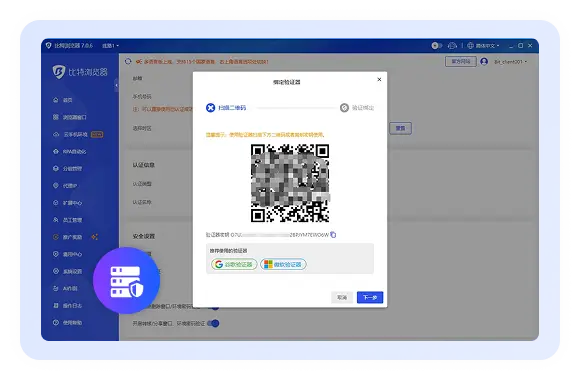Click the user avatar icon
Viewport: 580px width, 380px height.
[484, 61]
